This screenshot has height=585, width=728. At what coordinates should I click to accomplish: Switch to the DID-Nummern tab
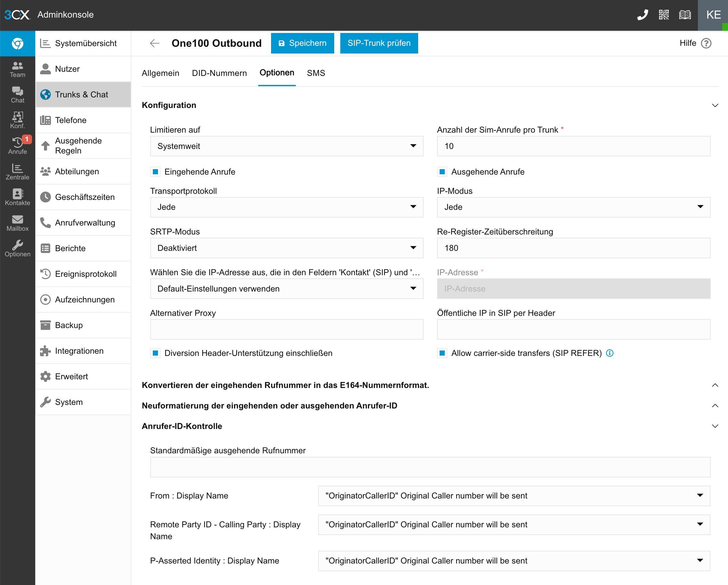click(x=219, y=73)
